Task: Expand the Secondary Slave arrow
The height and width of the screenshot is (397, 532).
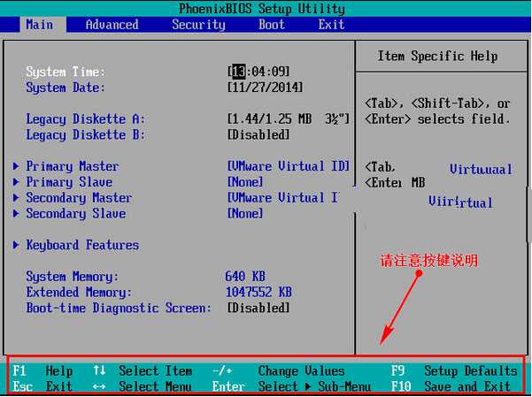Action: click(x=17, y=214)
